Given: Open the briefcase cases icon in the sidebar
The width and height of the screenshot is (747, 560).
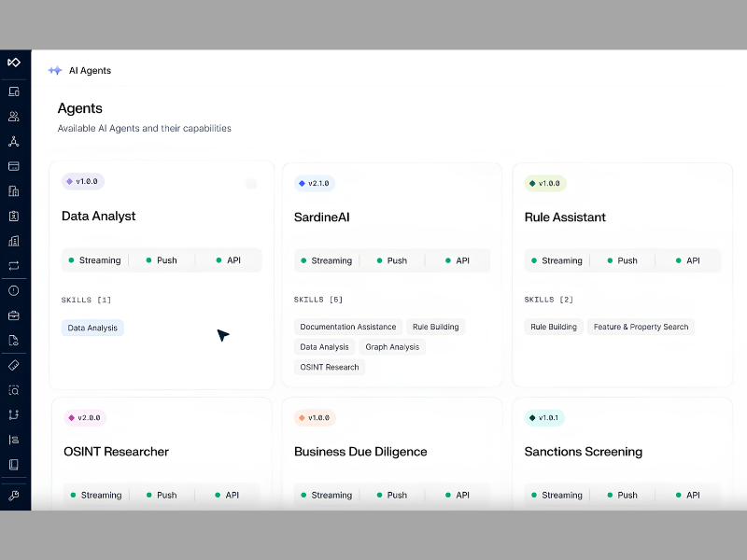Looking at the screenshot, I should coord(14,315).
